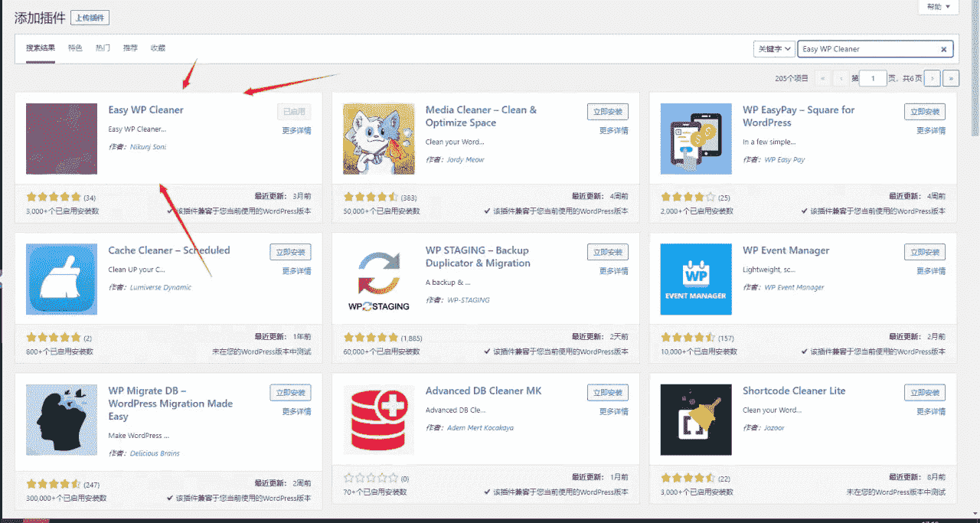Open 更多详情 for WP Event Manager

click(931, 271)
